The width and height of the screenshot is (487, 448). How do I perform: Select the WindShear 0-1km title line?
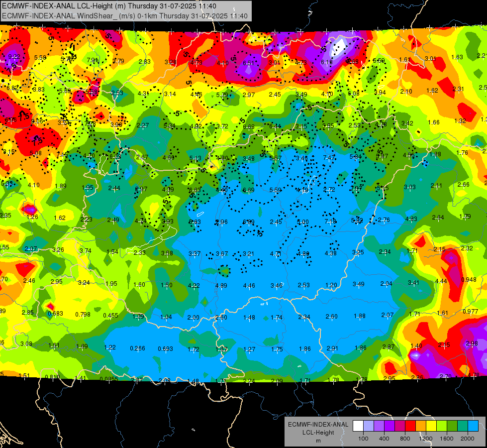coord(125,16)
